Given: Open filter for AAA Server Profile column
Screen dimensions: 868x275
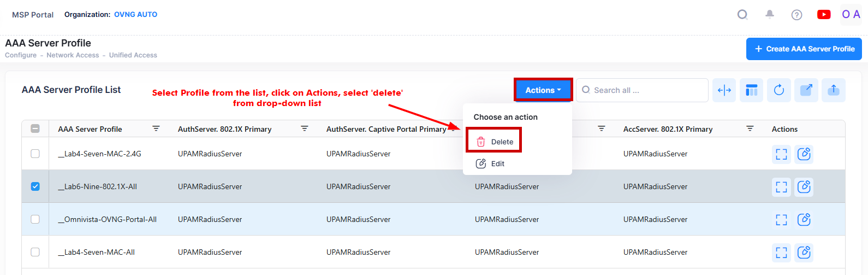Looking at the screenshot, I should (156, 128).
